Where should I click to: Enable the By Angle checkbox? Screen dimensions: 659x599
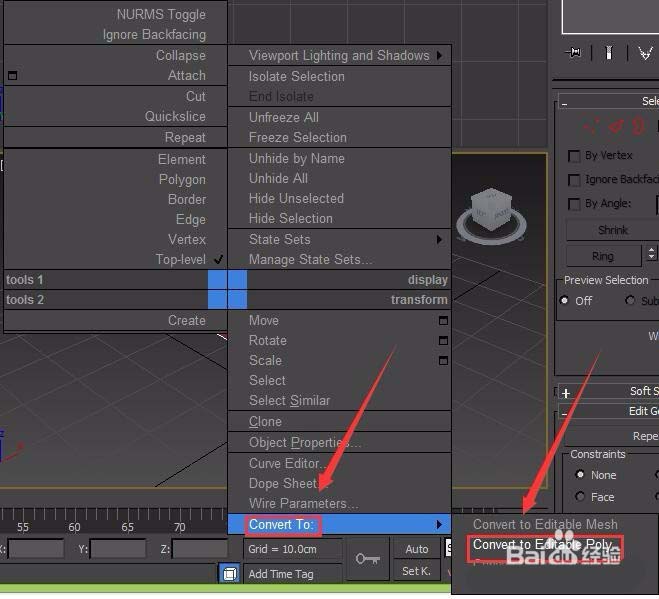[574, 204]
